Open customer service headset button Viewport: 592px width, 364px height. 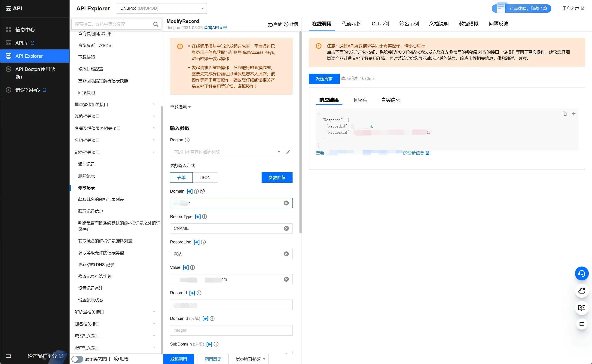(x=582, y=273)
